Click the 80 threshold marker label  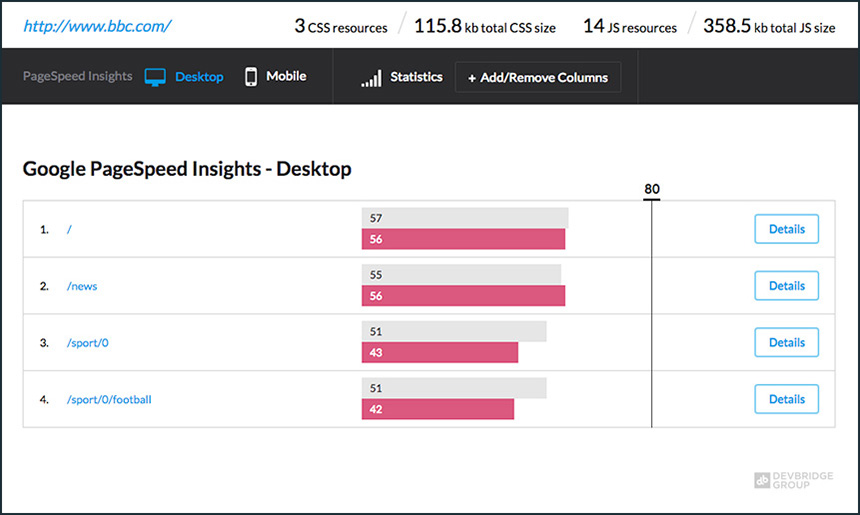point(652,189)
